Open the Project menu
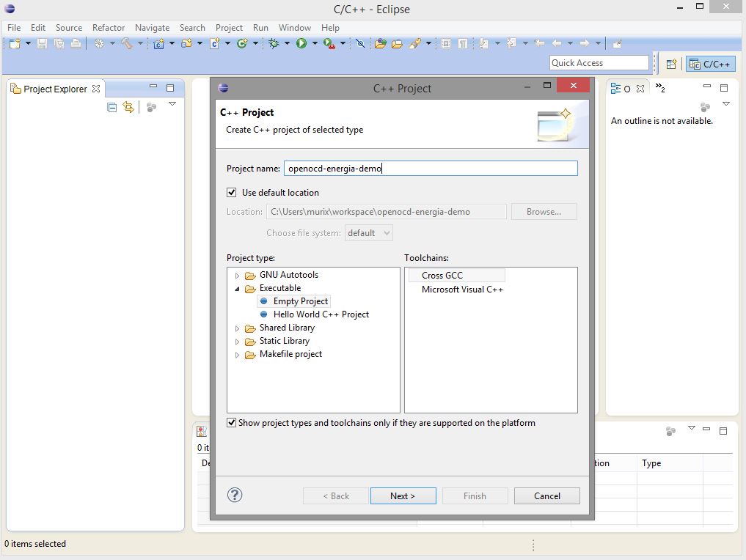The width and height of the screenshot is (746, 560). point(229,28)
